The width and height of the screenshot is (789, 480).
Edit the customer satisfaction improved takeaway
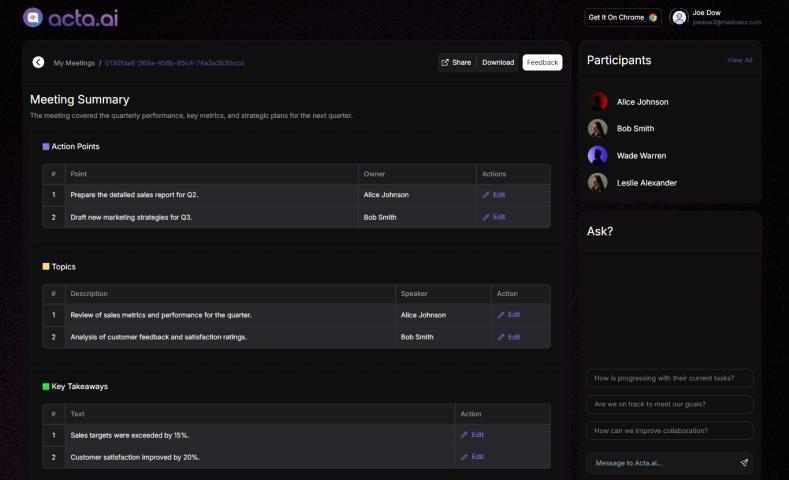(x=472, y=457)
